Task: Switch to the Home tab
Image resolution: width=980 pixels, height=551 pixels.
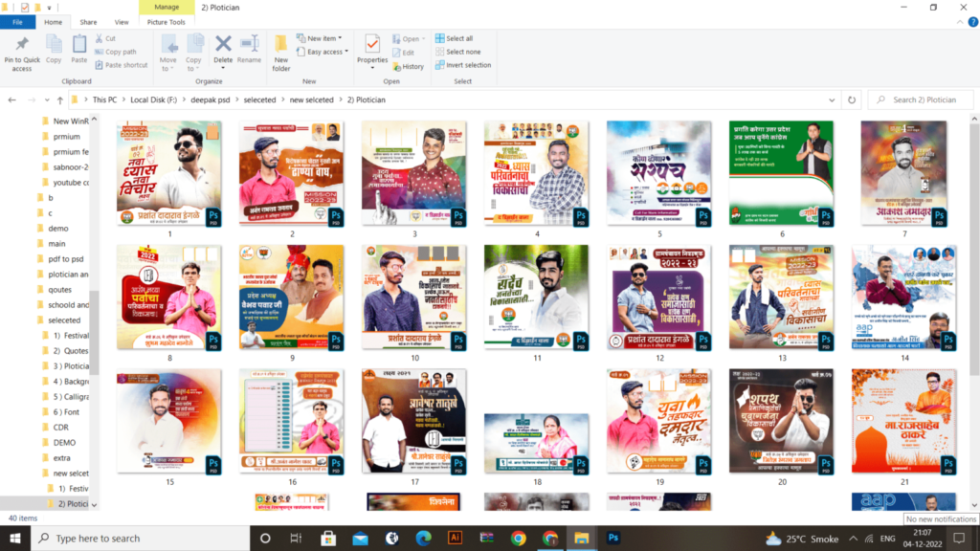Action: (x=54, y=22)
